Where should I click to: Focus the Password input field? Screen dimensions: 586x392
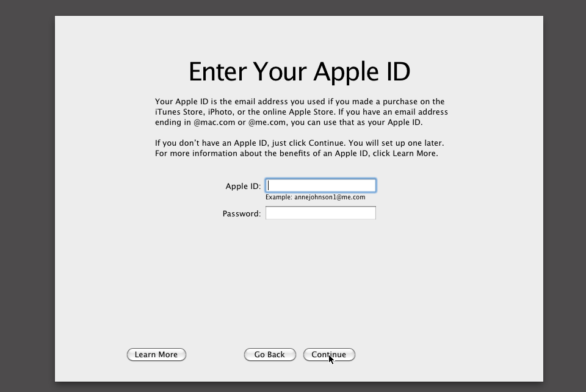tap(320, 213)
